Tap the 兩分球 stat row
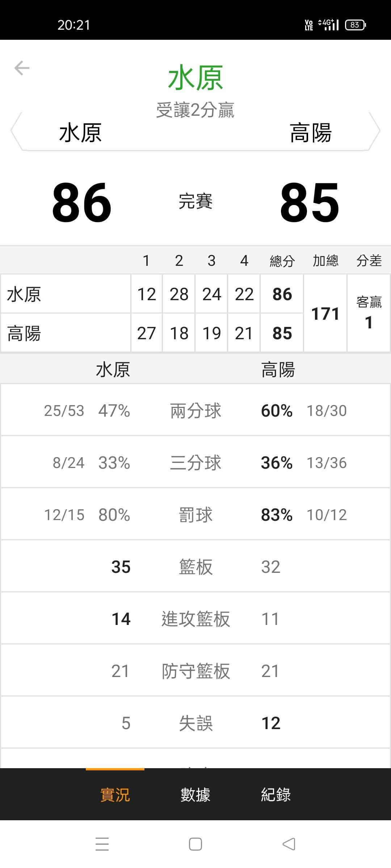Viewport: 391px width, 868px height. (195, 410)
